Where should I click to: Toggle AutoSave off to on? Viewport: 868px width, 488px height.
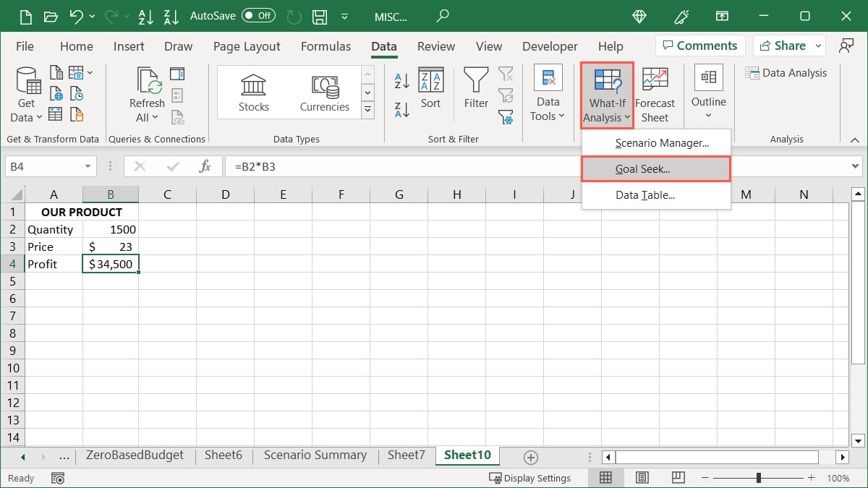click(259, 14)
